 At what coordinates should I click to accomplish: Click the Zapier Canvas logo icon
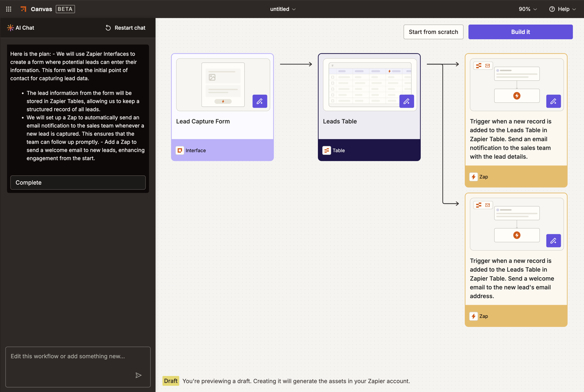(23, 9)
